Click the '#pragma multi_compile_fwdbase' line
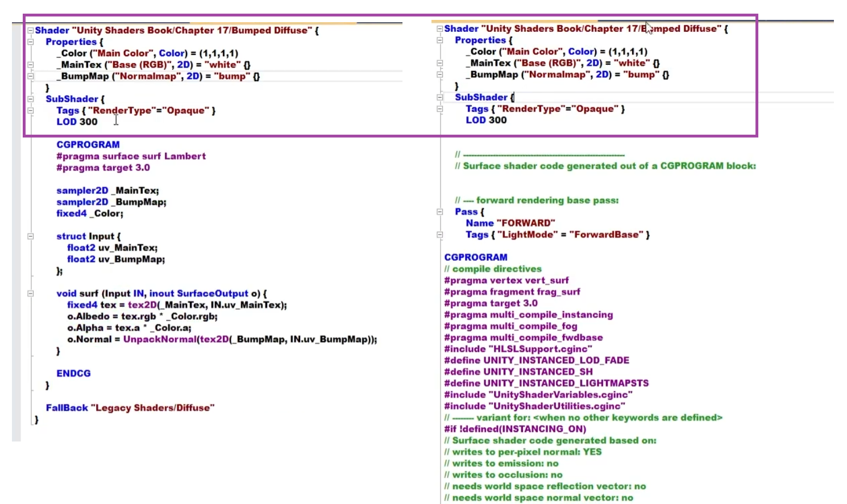The image size is (847, 504). click(524, 338)
